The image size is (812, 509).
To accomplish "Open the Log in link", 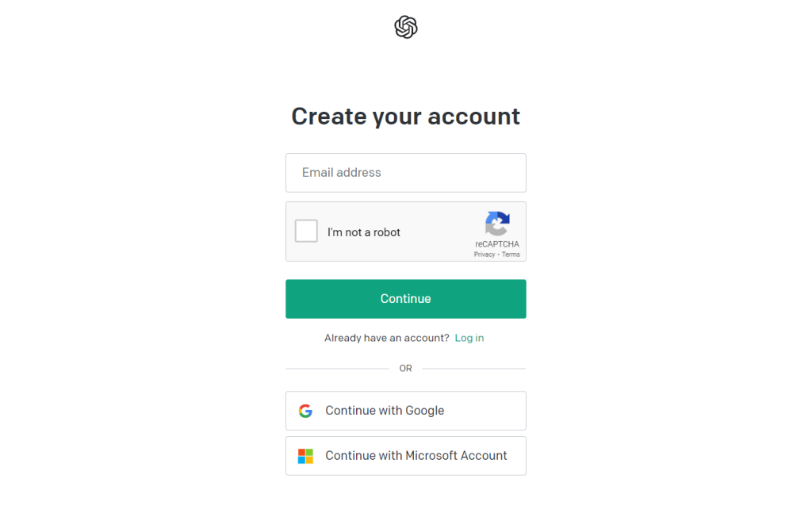I will click(469, 338).
